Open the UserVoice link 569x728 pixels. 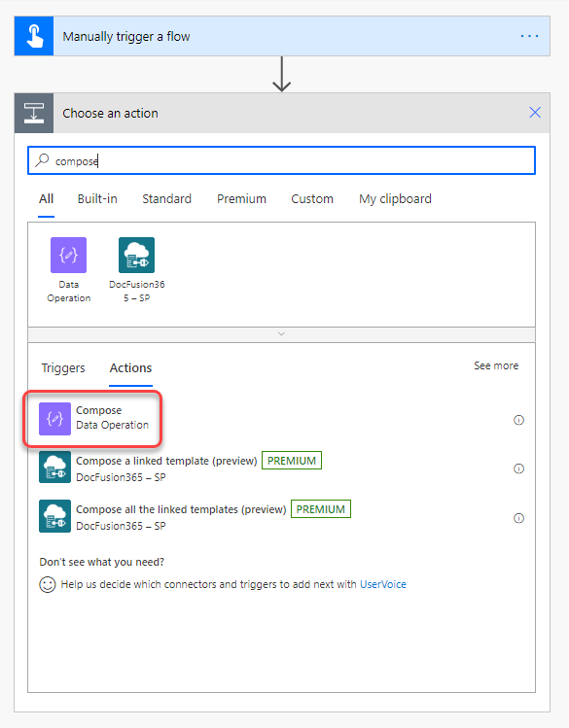(383, 584)
